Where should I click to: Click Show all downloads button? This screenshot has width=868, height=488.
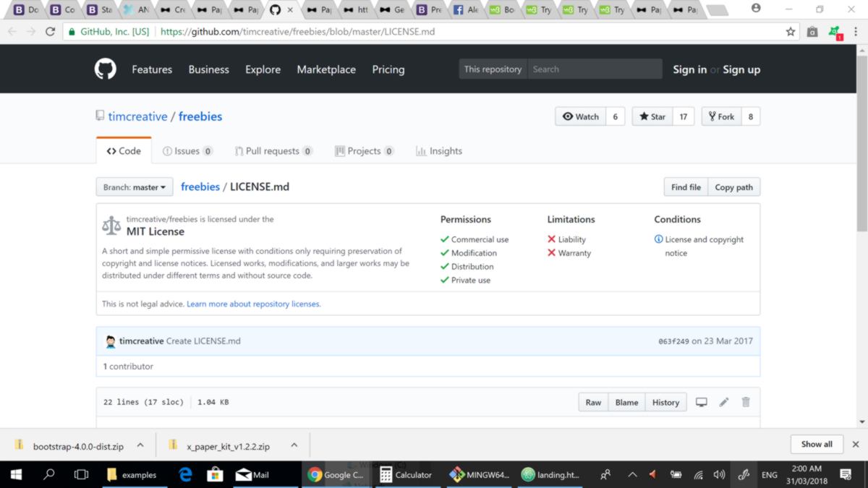(817, 444)
